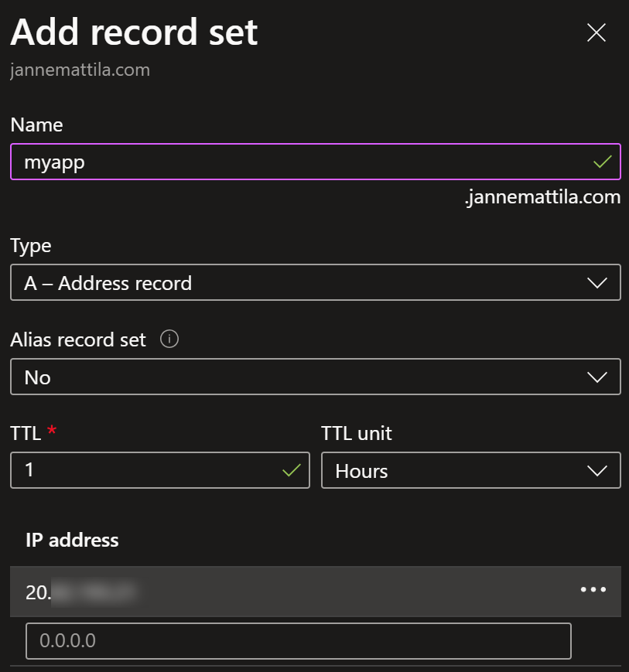This screenshot has height=672, width=629.
Task: Click the jannemattila.com zone subtitle
Action: 80,70
